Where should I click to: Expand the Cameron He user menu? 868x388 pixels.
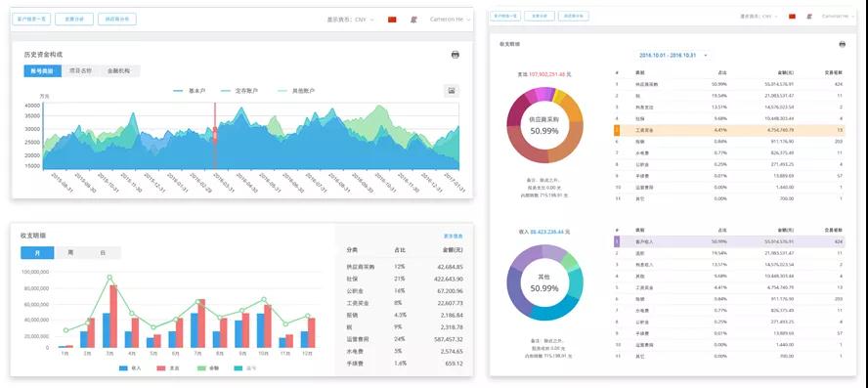(x=450, y=20)
